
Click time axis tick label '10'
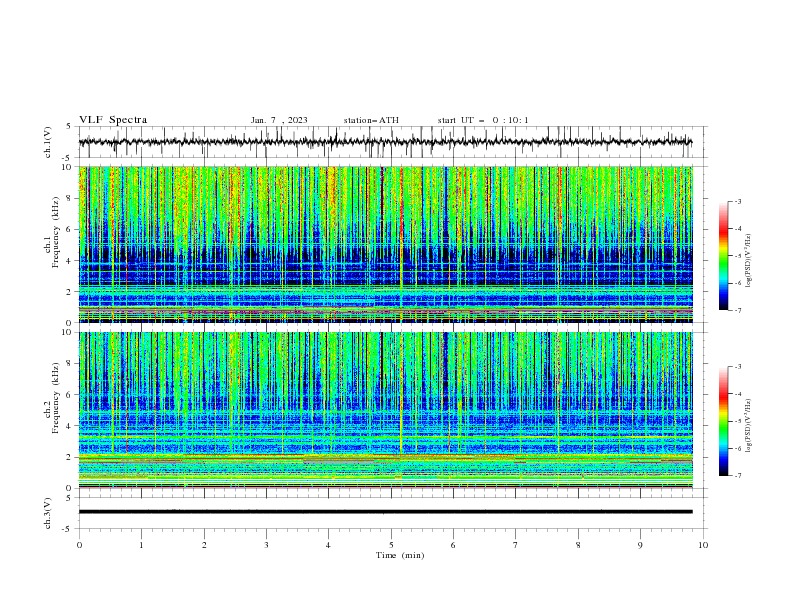point(703,545)
